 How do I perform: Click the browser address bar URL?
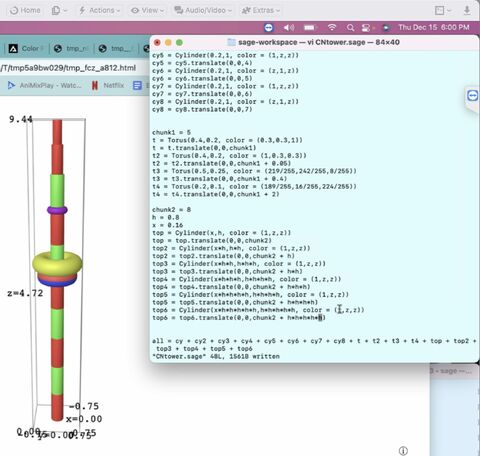(68, 68)
